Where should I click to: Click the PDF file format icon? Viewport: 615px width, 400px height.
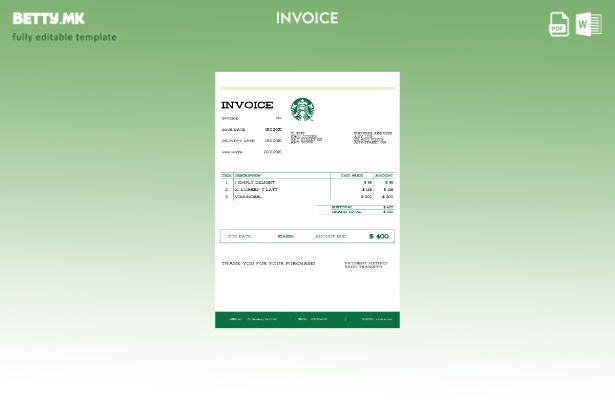(x=559, y=23)
